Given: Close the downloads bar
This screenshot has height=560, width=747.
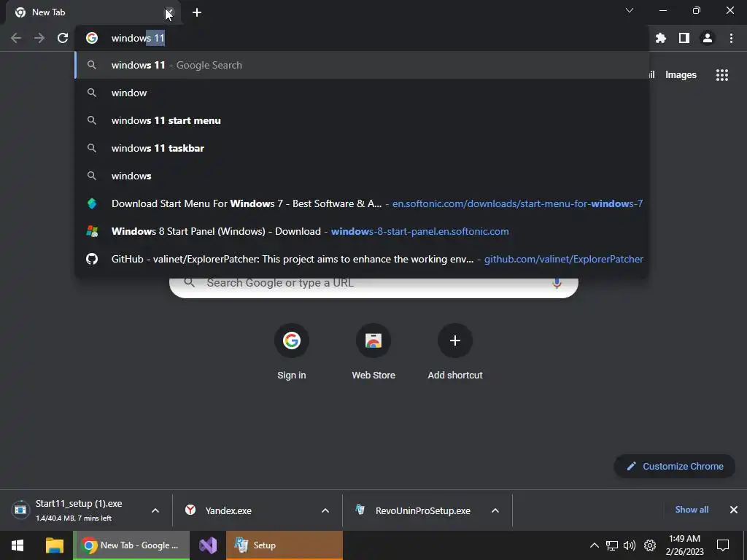Looking at the screenshot, I should click(x=734, y=510).
